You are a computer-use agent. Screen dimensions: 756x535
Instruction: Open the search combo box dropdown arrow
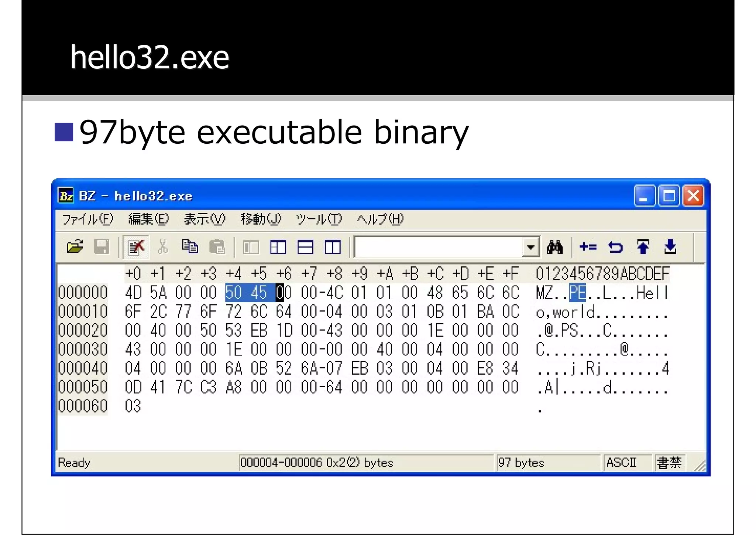[x=531, y=247]
